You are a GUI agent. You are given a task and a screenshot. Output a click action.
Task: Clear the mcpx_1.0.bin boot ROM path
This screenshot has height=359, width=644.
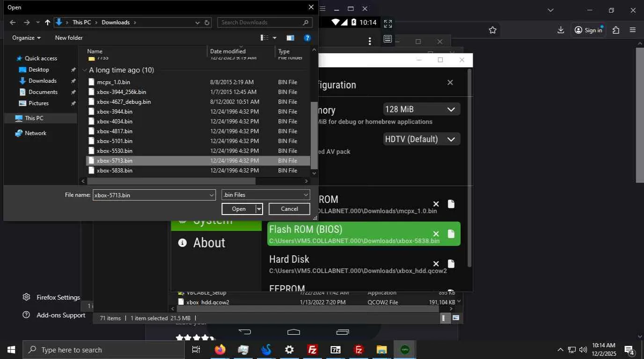436,204
